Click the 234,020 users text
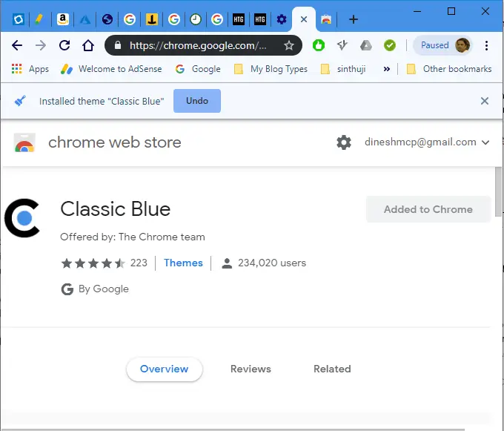The image size is (504, 431). (x=272, y=263)
